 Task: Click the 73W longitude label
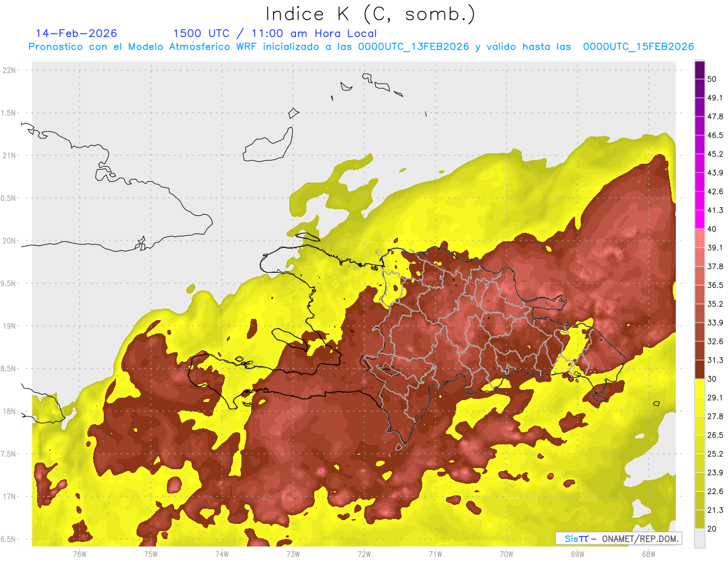pyautogui.click(x=293, y=554)
